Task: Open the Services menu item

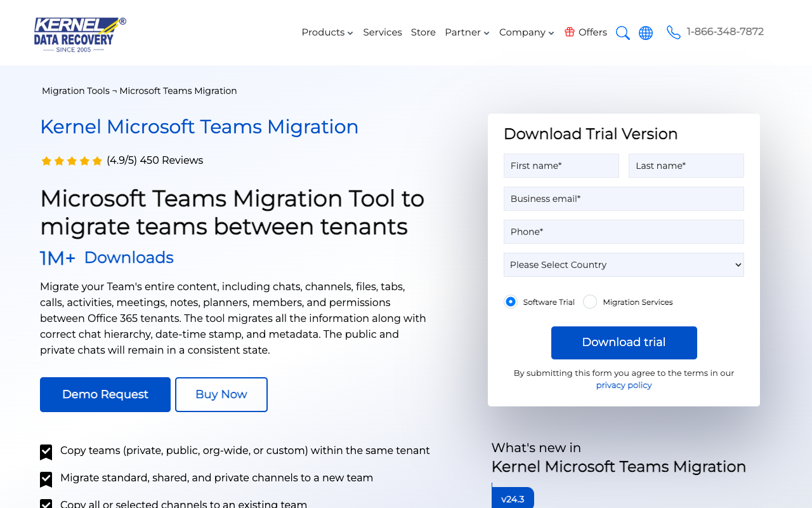Action: 383,32
